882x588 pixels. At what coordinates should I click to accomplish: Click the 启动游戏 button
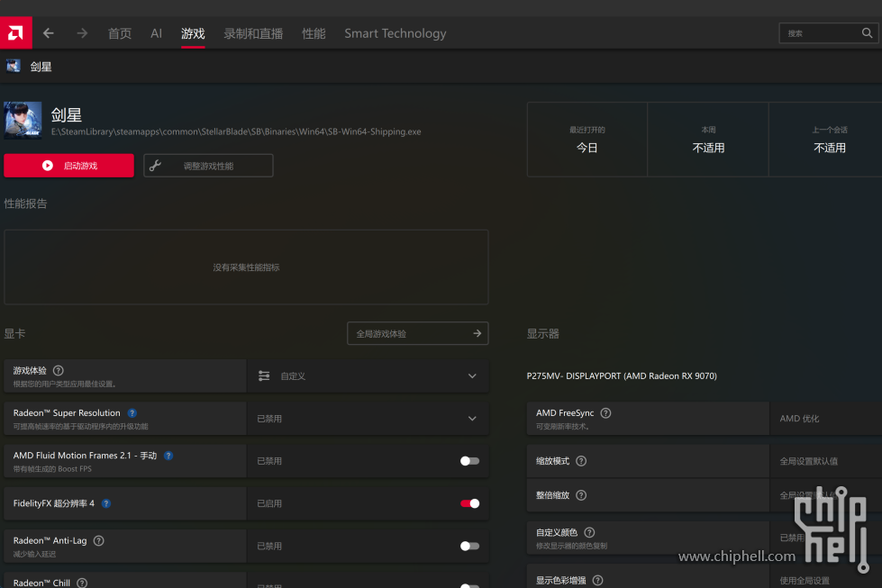pyautogui.click(x=68, y=166)
